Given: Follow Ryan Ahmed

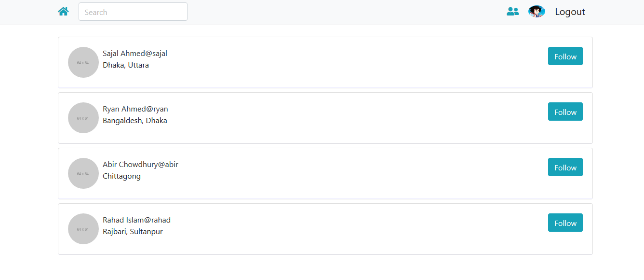Looking at the screenshot, I should [x=565, y=112].
